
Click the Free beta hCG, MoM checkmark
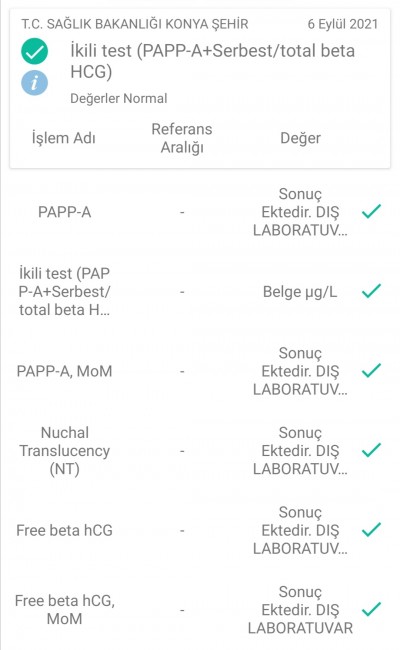click(371, 609)
